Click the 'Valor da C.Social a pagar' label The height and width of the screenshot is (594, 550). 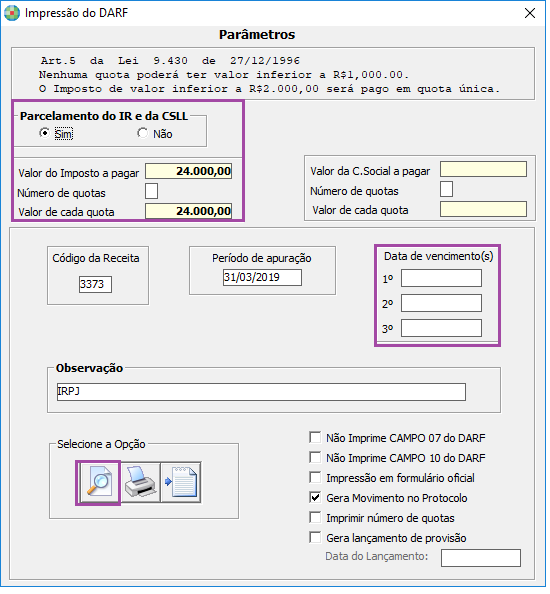pyautogui.click(x=370, y=171)
